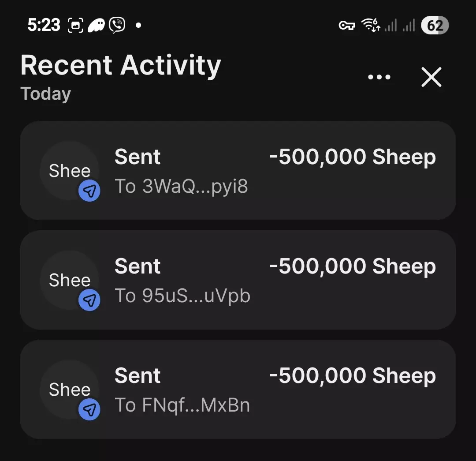The height and width of the screenshot is (461, 476).
Task: Open the three-dot more options menu
Action: (x=379, y=77)
